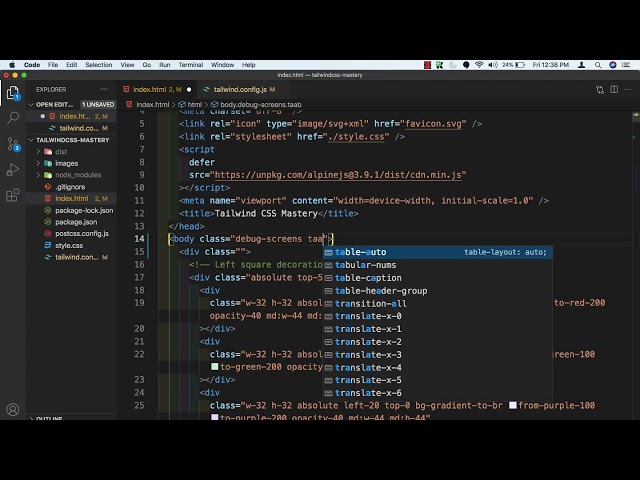Open the Explorer view in activity bar
The width and height of the screenshot is (640, 480).
point(13,93)
